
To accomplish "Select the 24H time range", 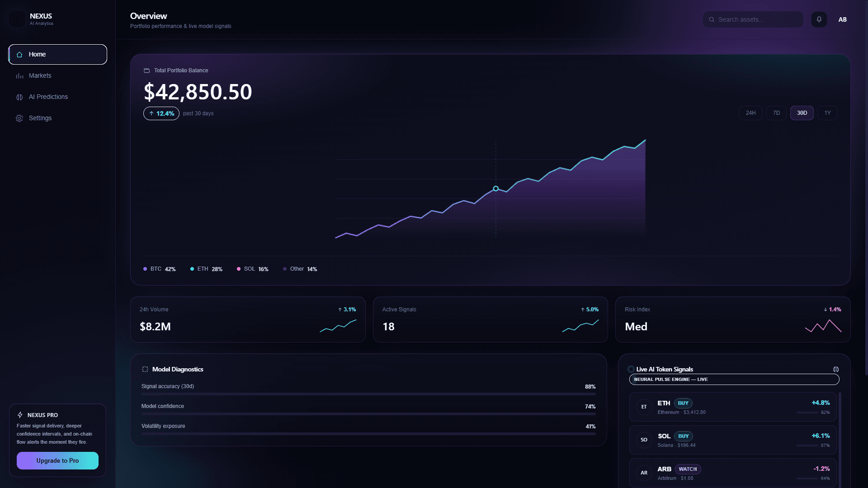I will pyautogui.click(x=750, y=113).
